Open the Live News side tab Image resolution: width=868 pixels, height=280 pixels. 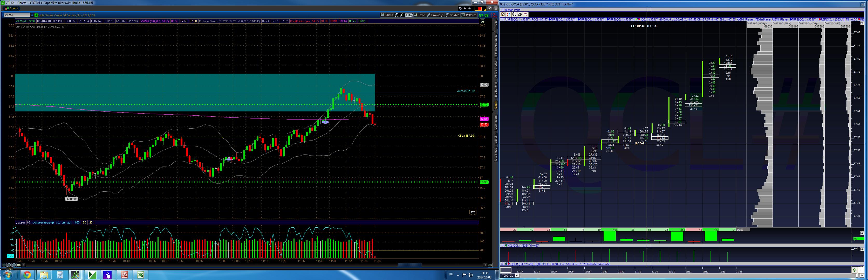(x=495, y=154)
